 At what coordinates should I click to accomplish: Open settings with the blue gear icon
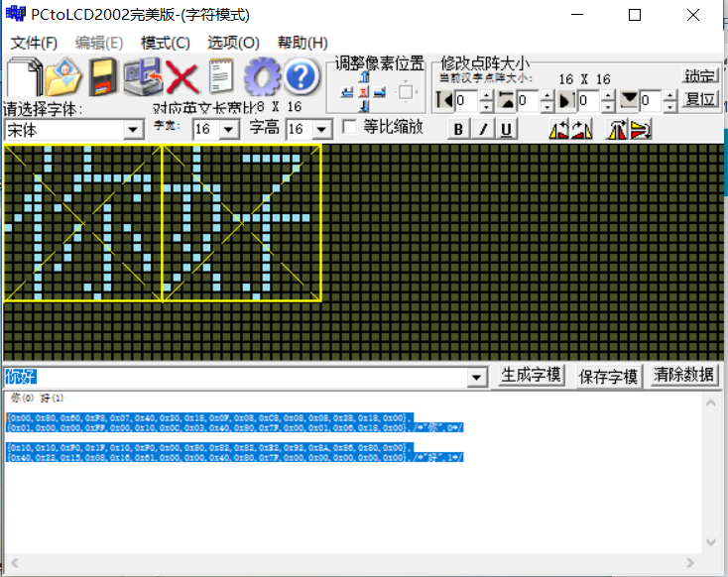[x=262, y=77]
